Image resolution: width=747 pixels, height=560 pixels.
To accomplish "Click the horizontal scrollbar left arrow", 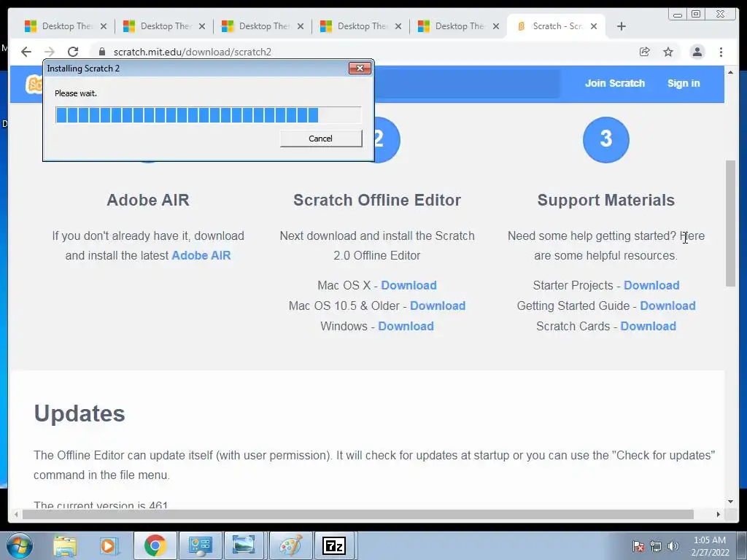I will (x=16, y=514).
